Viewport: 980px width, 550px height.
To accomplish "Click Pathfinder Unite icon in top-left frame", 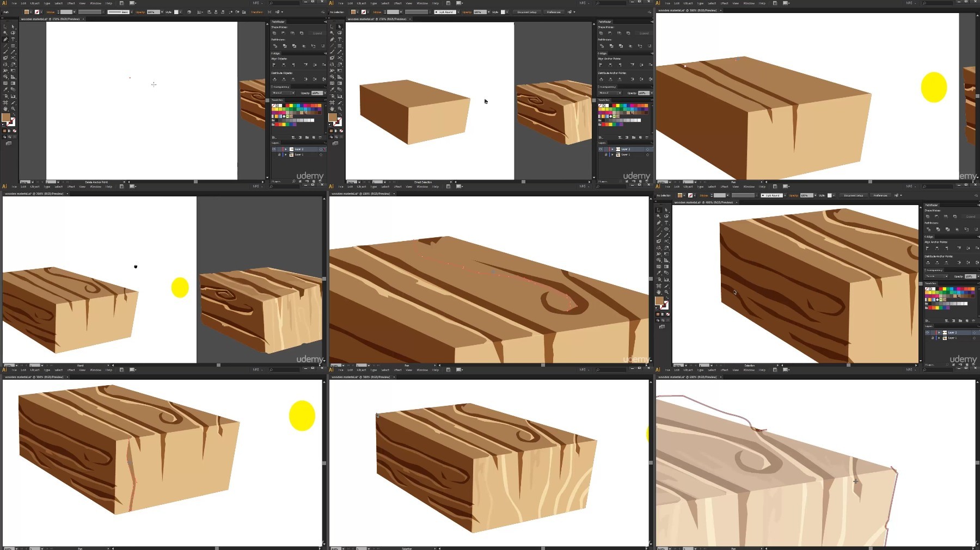I will [274, 33].
